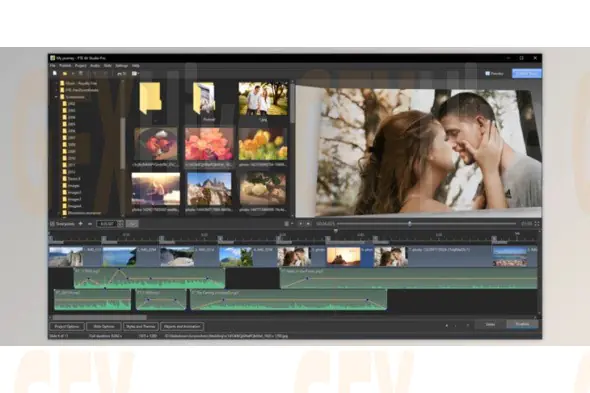Switch to Slides view
The width and height of the screenshot is (590, 393).
[490, 324]
